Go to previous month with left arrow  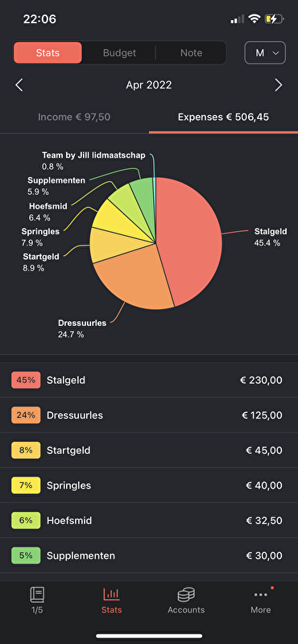(19, 85)
